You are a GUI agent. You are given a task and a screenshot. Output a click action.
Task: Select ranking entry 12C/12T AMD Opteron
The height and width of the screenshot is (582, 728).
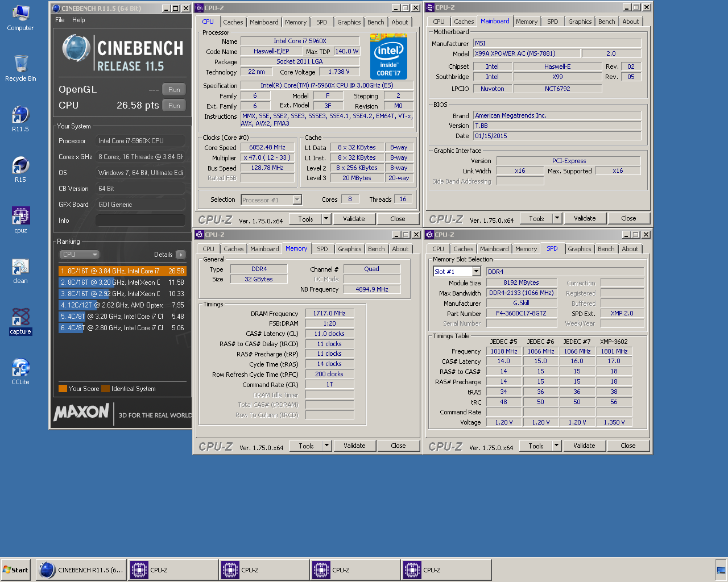coord(122,305)
